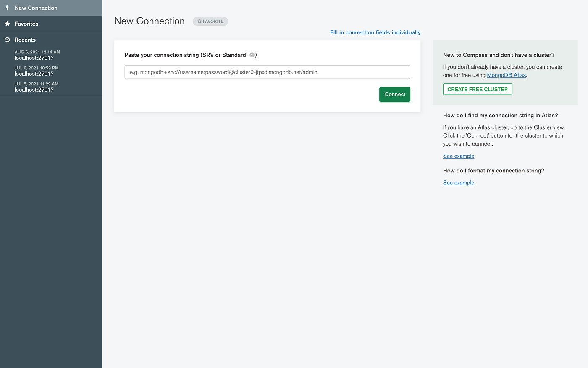588x368 pixels.
Task: Click the CREATE FREE CLUSTER button
Action: pos(478,89)
